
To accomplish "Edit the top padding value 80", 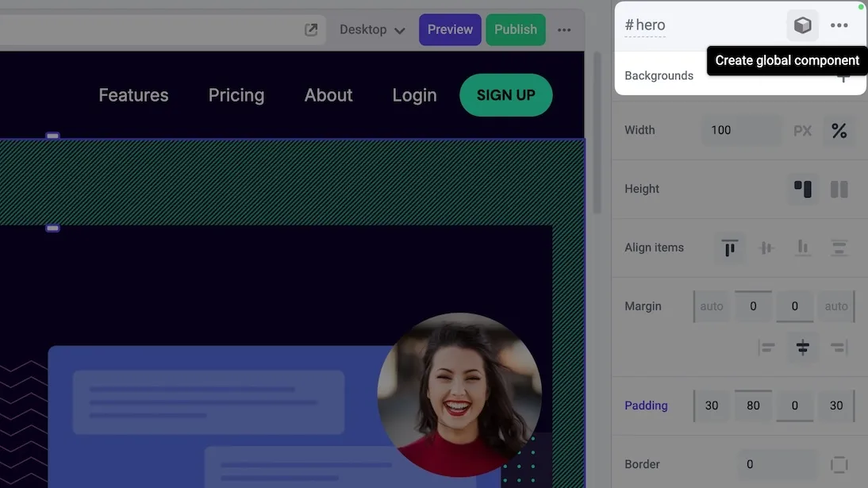I will point(753,405).
